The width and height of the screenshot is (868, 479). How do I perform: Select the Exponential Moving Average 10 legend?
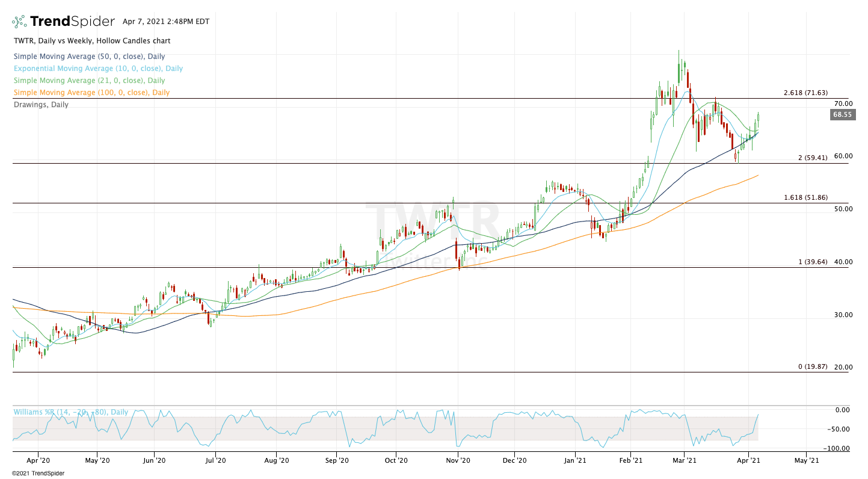pos(98,69)
